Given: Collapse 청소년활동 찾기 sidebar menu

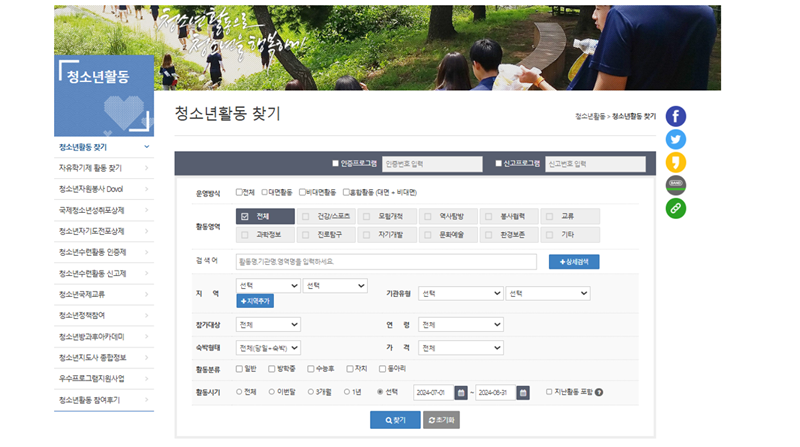Looking at the screenshot, I should tap(104, 147).
